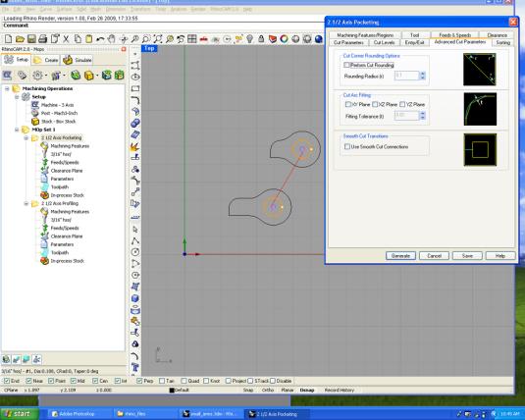The width and height of the screenshot is (525, 420).
Task: Click the Open file folder icon
Action: coord(20,39)
